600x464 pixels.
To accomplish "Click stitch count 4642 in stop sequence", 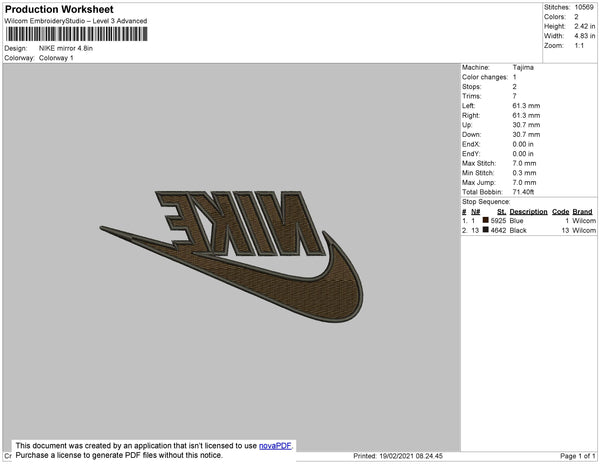I will coord(498,230).
